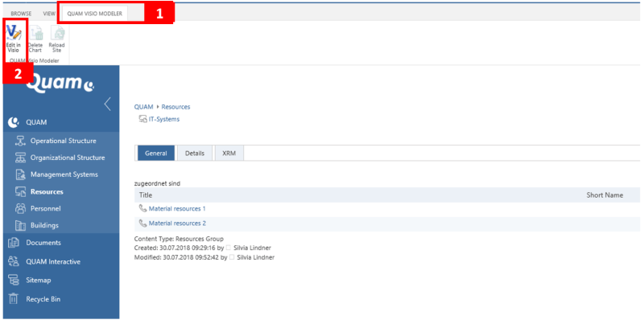Click the IT-Systems title link
The width and height of the screenshot is (644, 324).
164,119
